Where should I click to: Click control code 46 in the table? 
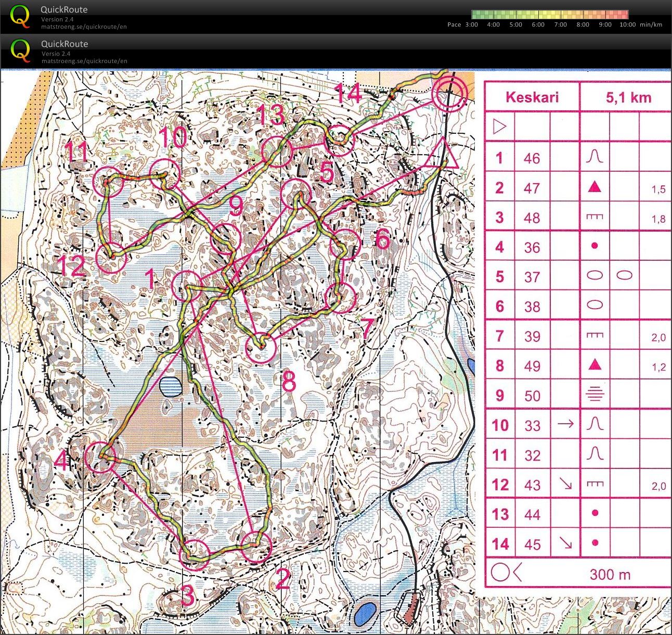click(532, 158)
